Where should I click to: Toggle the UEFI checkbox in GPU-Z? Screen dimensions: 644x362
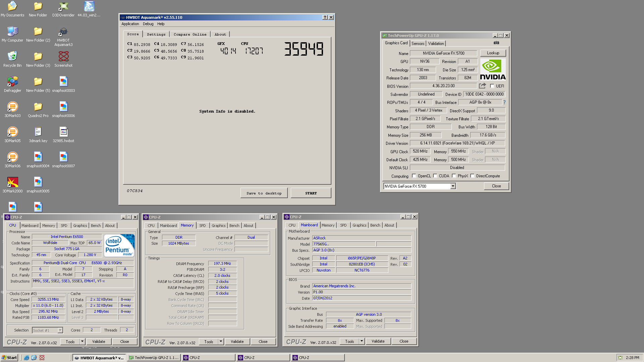492,86
